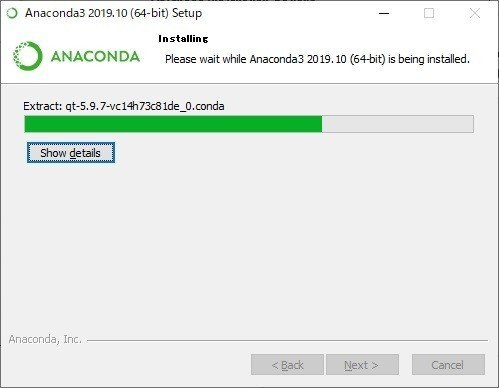
Task: Expand installation log with Show details
Action: pos(71,153)
